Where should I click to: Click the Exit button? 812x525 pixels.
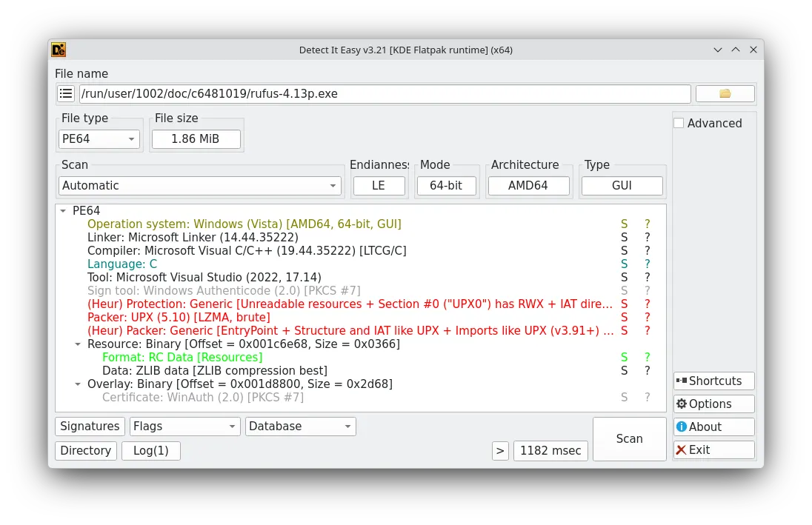(x=713, y=450)
